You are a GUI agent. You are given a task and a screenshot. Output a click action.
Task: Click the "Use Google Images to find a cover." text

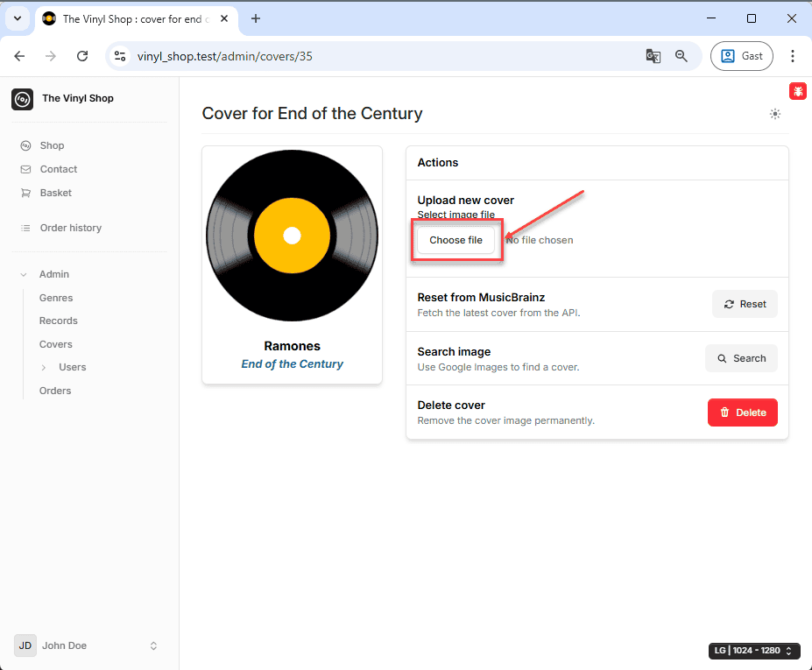pos(498,367)
